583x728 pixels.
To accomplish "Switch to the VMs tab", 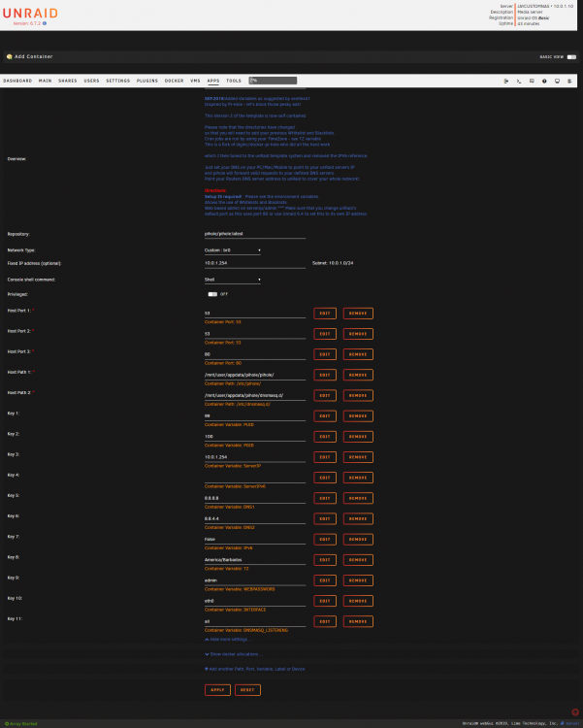I will pyautogui.click(x=195, y=81).
